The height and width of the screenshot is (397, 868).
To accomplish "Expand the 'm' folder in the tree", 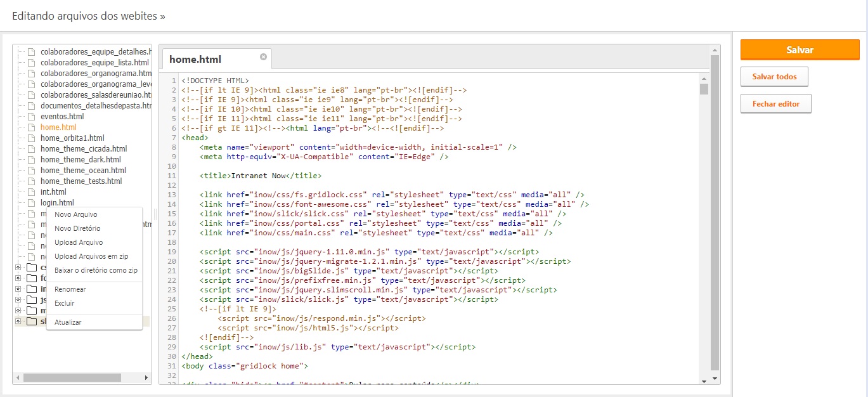I will 18,311.
